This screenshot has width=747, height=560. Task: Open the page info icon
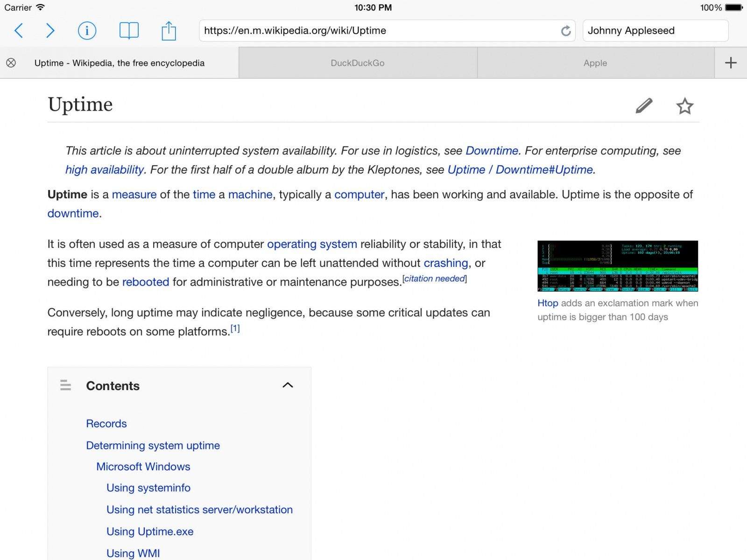pos(87,31)
